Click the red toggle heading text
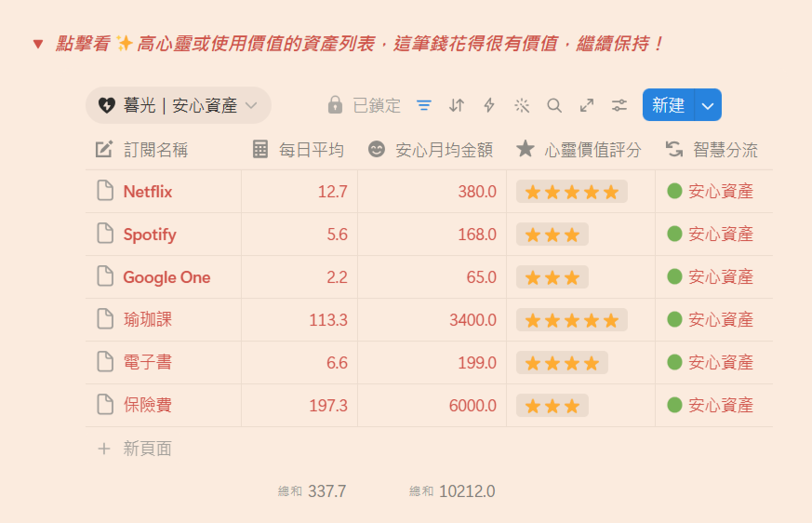 [x=359, y=44]
